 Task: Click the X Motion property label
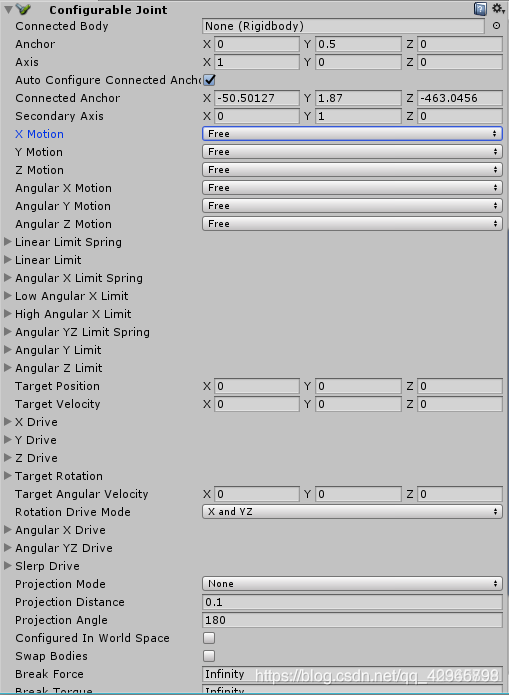click(x=39, y=134)
